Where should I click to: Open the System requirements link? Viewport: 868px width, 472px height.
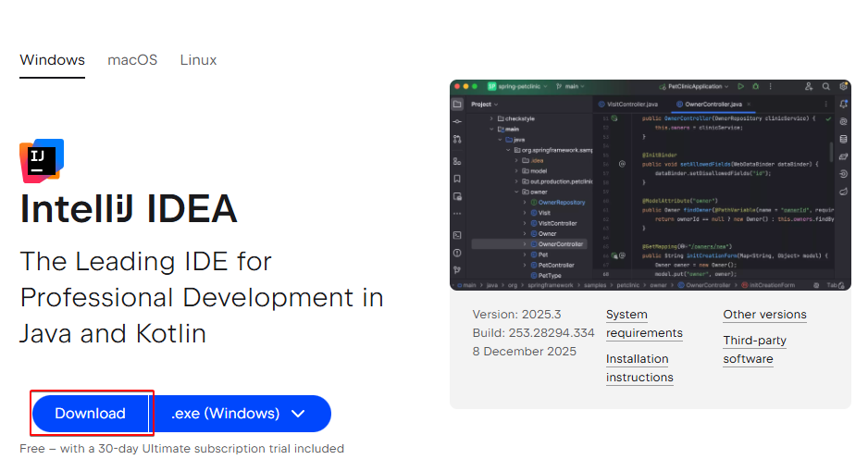644,324
